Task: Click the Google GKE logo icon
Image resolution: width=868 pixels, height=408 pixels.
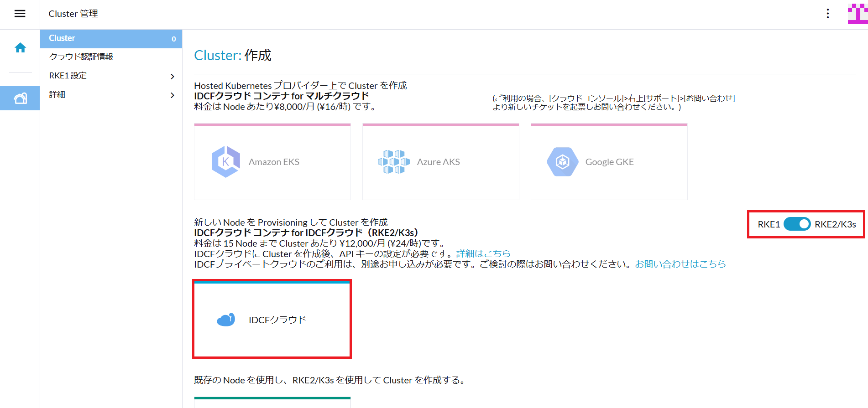Action: pos(562,162)
